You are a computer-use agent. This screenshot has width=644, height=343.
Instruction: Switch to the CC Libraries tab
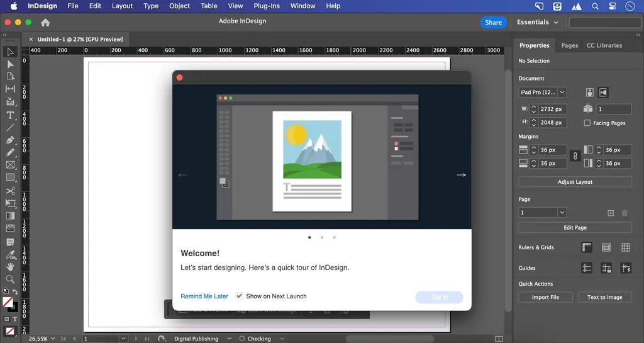pos(604,45)
